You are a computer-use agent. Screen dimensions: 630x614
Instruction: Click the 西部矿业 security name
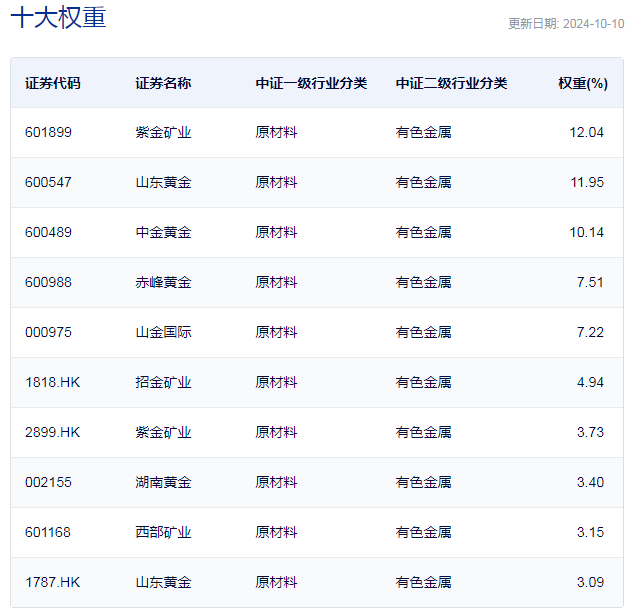pos(163,532)
